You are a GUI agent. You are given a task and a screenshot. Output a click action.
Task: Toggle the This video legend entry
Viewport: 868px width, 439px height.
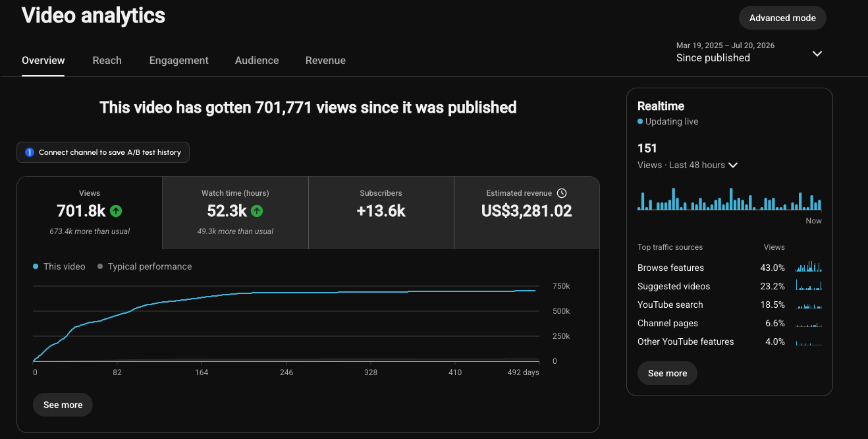59,266
